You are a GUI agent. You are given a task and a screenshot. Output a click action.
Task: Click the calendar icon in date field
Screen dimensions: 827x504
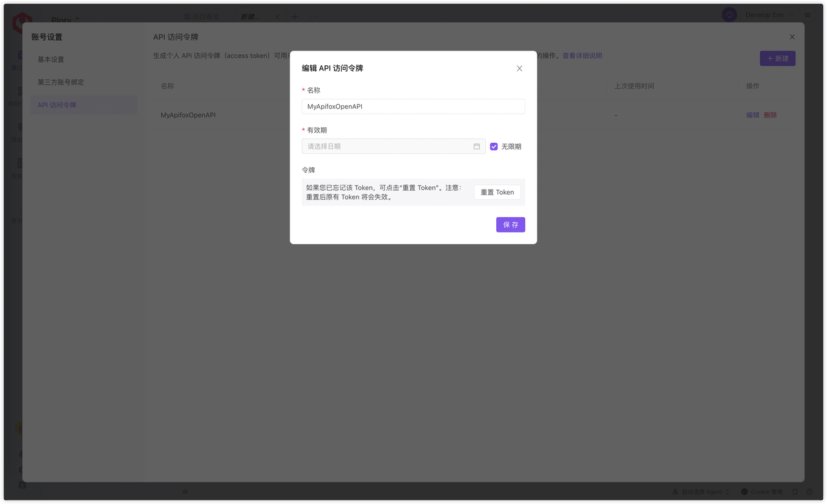(477, 147)
